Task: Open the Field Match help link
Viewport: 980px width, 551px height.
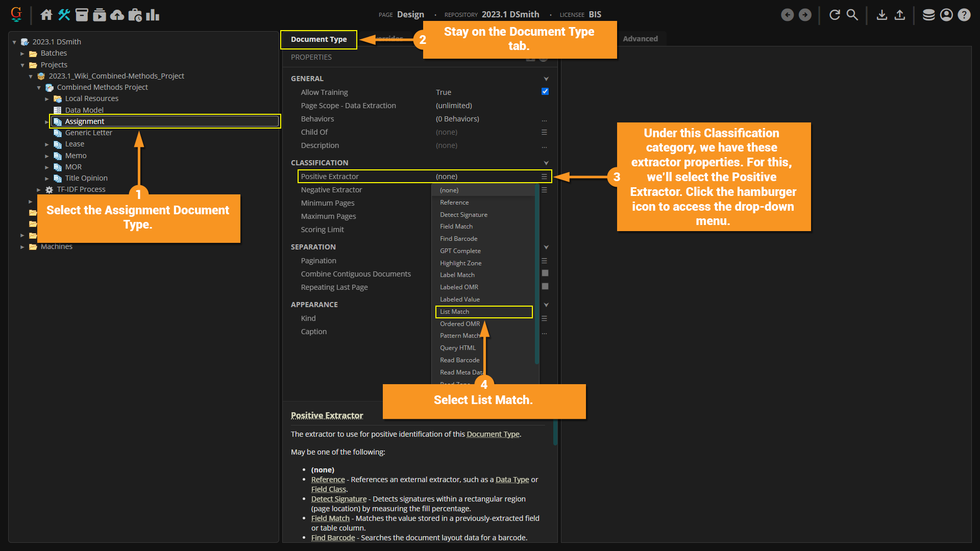Action: point(330,518)
